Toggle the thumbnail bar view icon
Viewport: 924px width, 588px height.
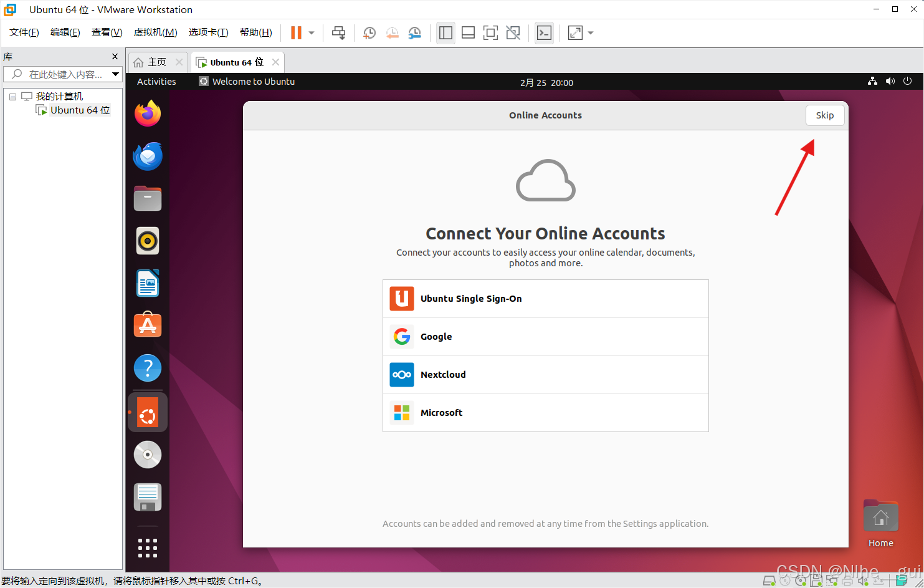tap(468, 33)
